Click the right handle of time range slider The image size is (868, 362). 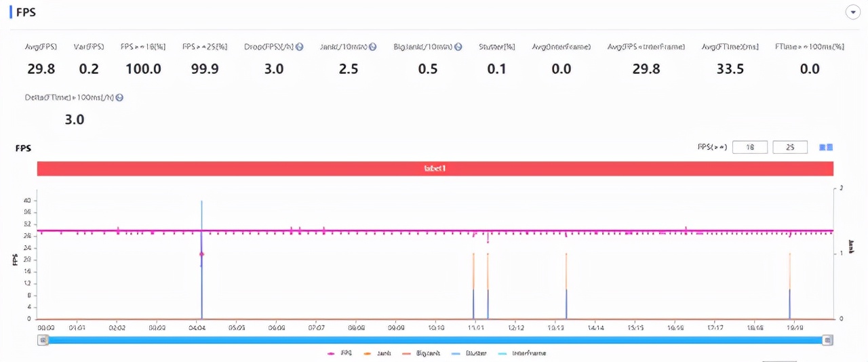tap(827, 340)
